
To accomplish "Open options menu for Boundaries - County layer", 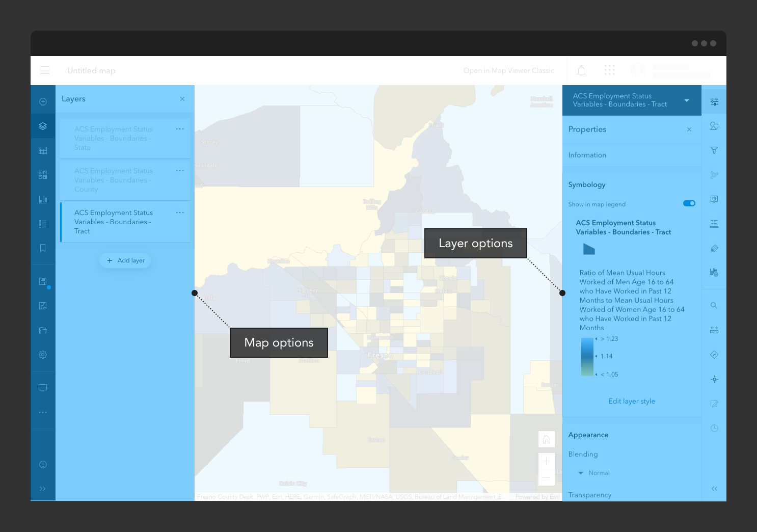I will (179, 171).
